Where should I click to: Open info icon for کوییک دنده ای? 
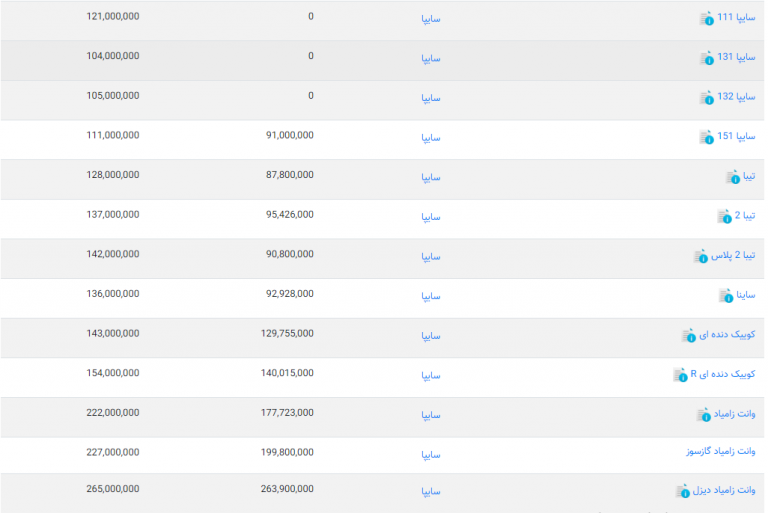tap(689, 336)
